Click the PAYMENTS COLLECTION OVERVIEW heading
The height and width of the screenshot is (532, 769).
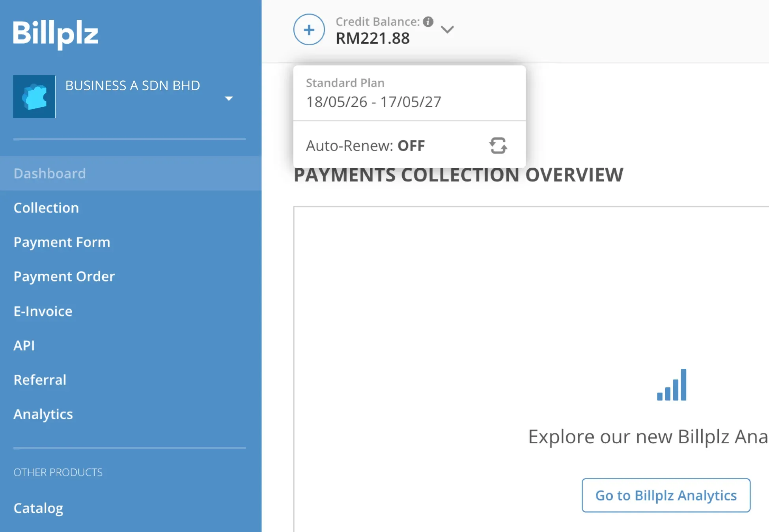(x=459, y=175)
